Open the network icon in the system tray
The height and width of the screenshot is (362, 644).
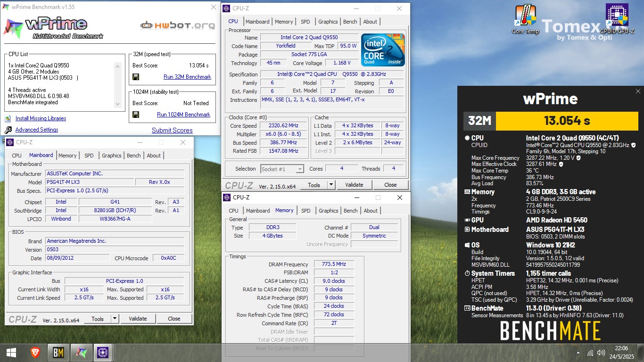point(590,353)
